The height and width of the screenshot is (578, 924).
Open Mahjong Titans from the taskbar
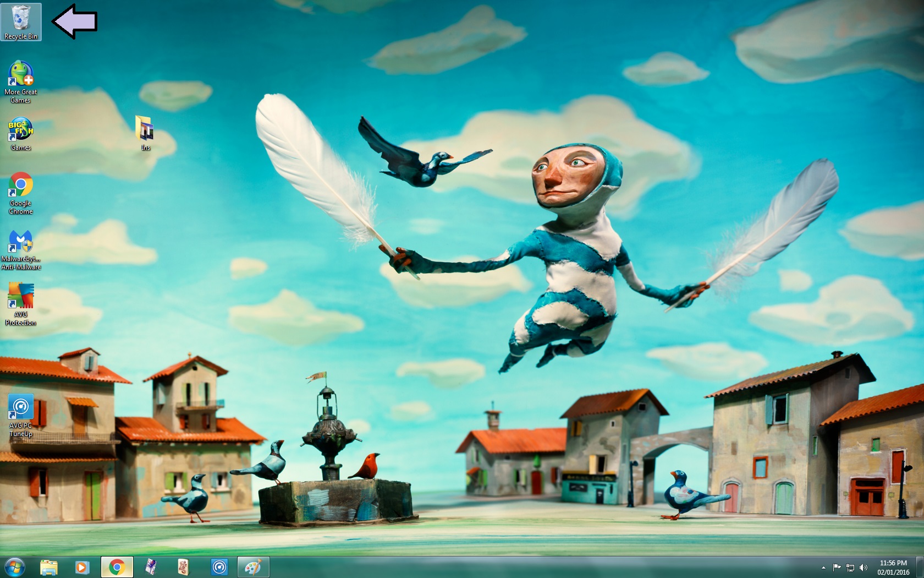184,567
